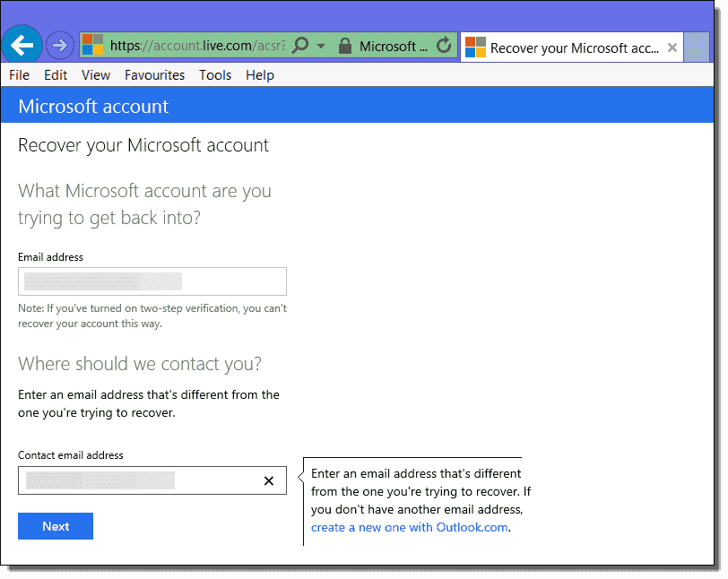The width and height of the screenshot is (728, 579).
Task: Open the Edit menu
Action: [x=56, y=75]
